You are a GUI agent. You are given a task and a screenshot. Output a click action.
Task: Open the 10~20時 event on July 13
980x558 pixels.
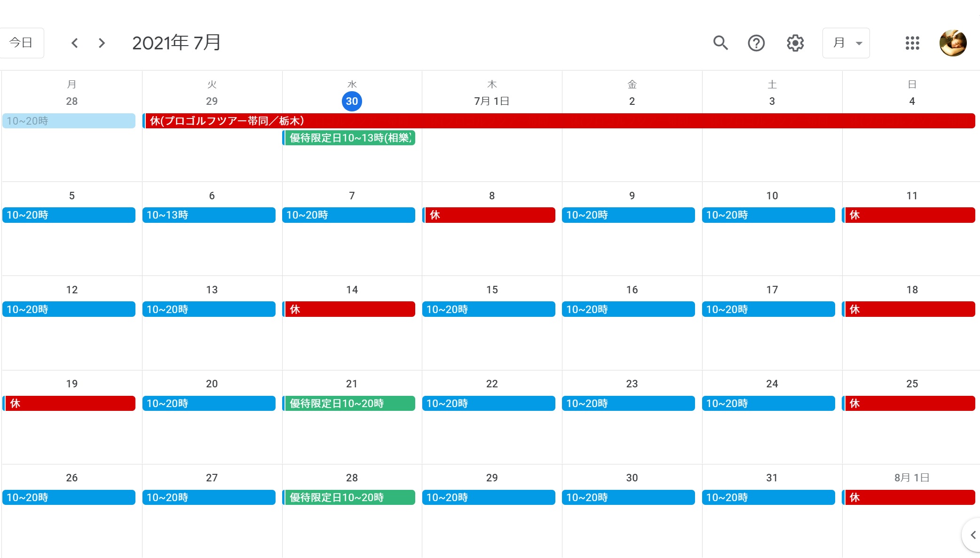[209, 309]
